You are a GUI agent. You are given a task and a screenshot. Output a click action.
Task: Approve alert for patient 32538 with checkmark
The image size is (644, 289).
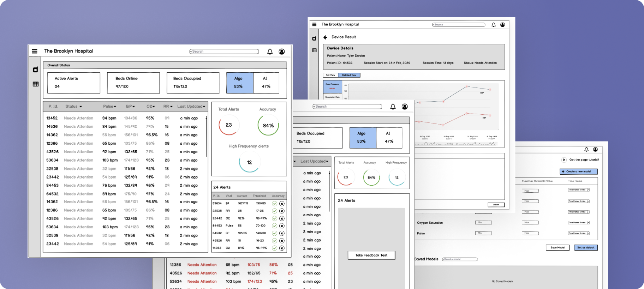[274, 211]
